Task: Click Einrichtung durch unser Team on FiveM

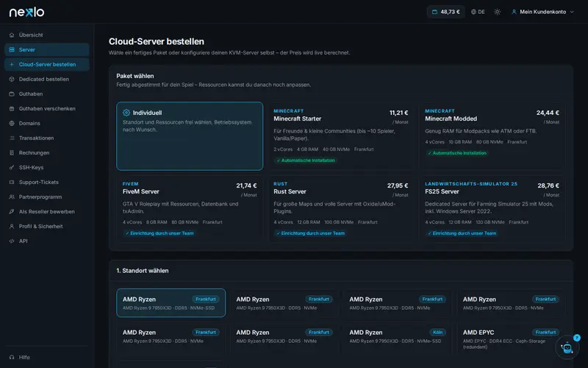Action: [x=159, y=233]
